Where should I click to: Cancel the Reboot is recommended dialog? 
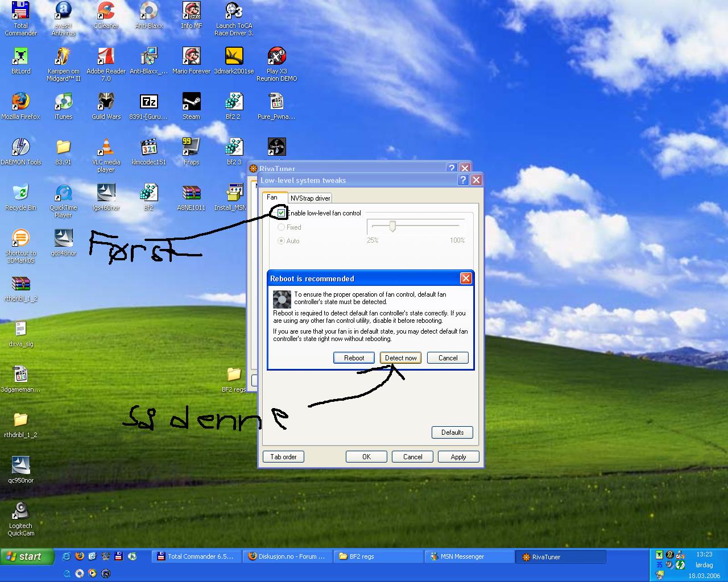pyautogui.click(x=448, y=358)
